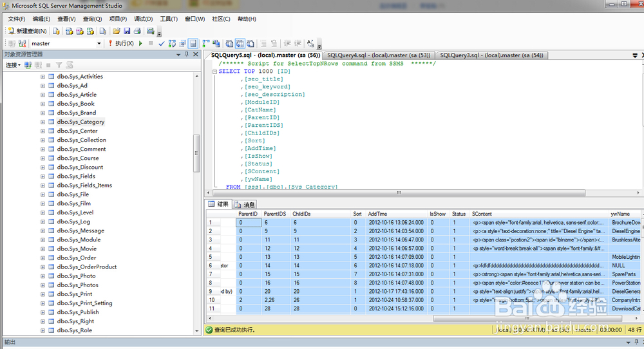
Task: Toggle IntelliSense enabled button
Action: [193, 43]
